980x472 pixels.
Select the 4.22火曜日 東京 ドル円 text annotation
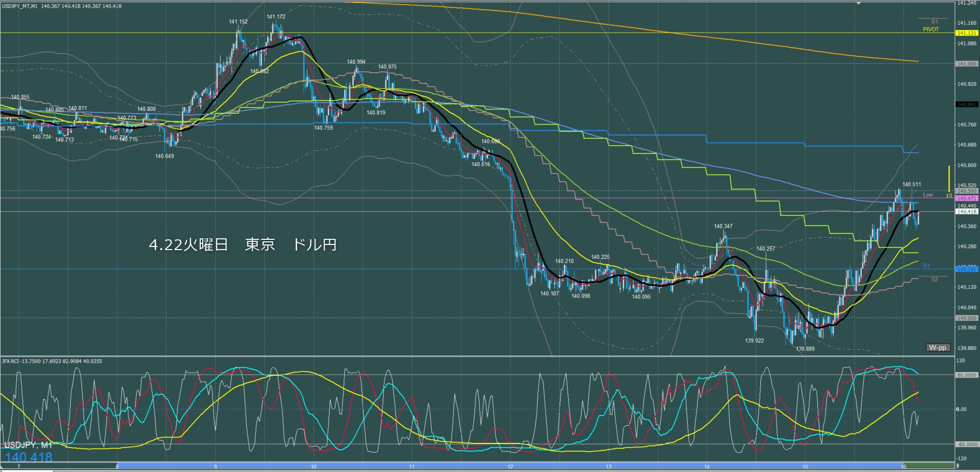click(x=243, y=244)
